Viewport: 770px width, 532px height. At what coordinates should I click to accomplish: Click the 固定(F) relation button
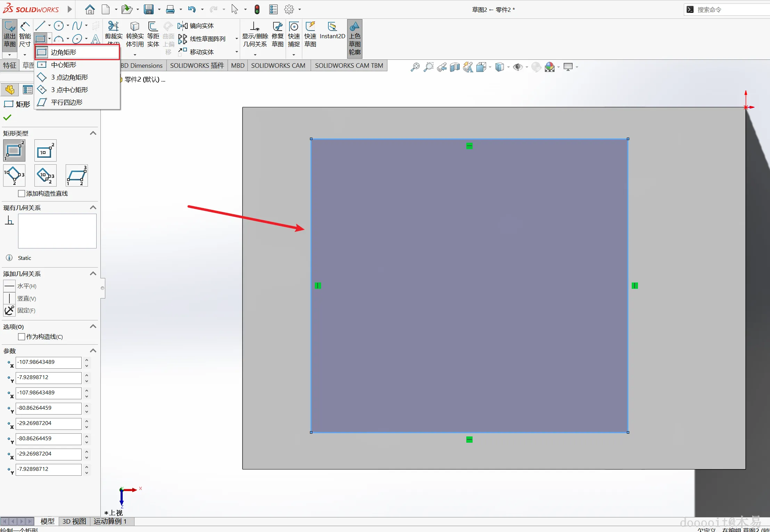(x=9, y=310)
